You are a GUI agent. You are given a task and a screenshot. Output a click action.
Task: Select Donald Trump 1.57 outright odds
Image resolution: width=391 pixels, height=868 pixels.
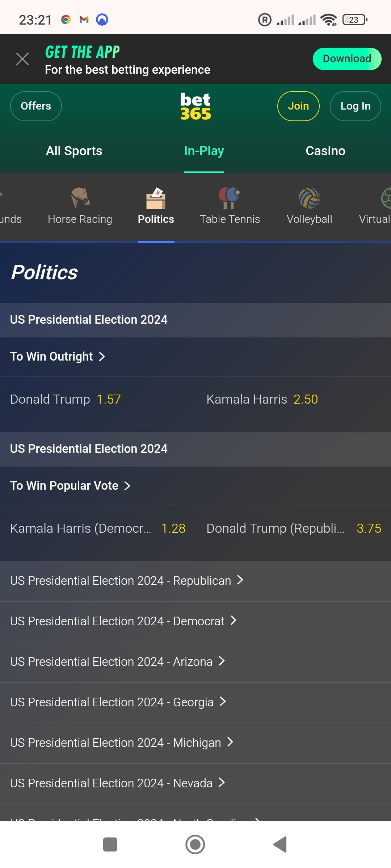pos(66,400)
